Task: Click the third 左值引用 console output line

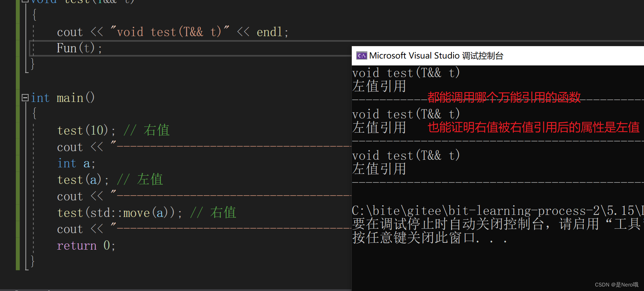Action: pyautogui.click(x=379, y=169)
